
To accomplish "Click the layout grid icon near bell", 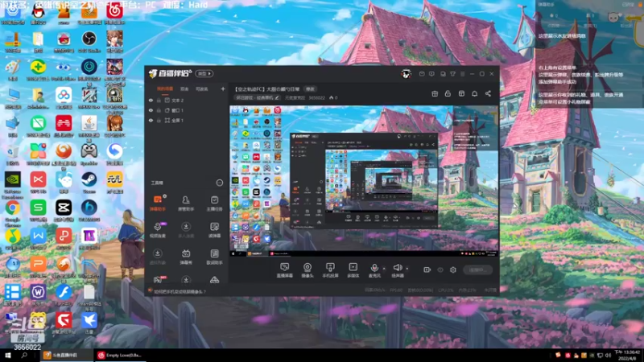I will click(x=461, y=93).
